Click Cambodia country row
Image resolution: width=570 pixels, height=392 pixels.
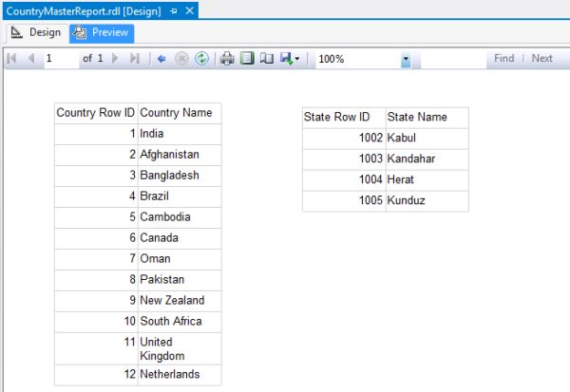click(x=138, y=217)
